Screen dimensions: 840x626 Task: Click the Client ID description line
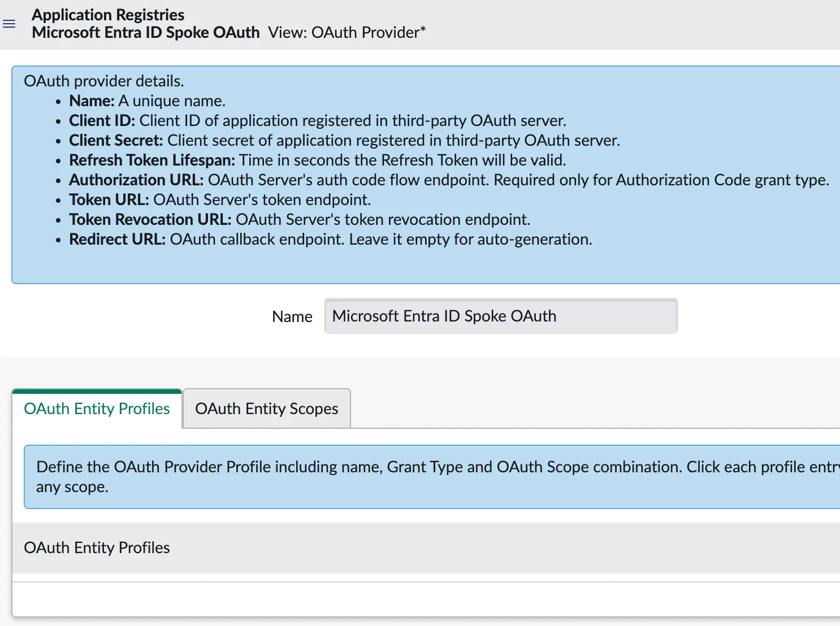point(318,120)
